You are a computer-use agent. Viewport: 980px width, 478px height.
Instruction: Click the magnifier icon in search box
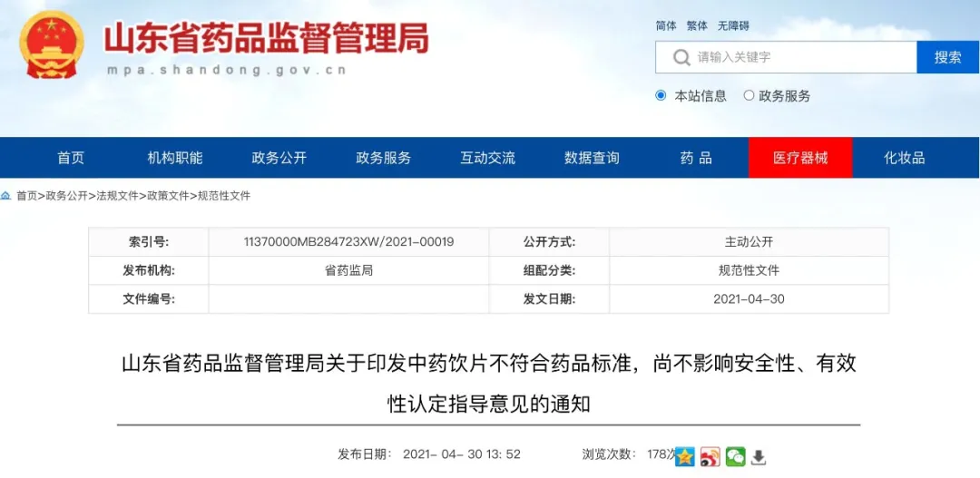coord(681,57)
